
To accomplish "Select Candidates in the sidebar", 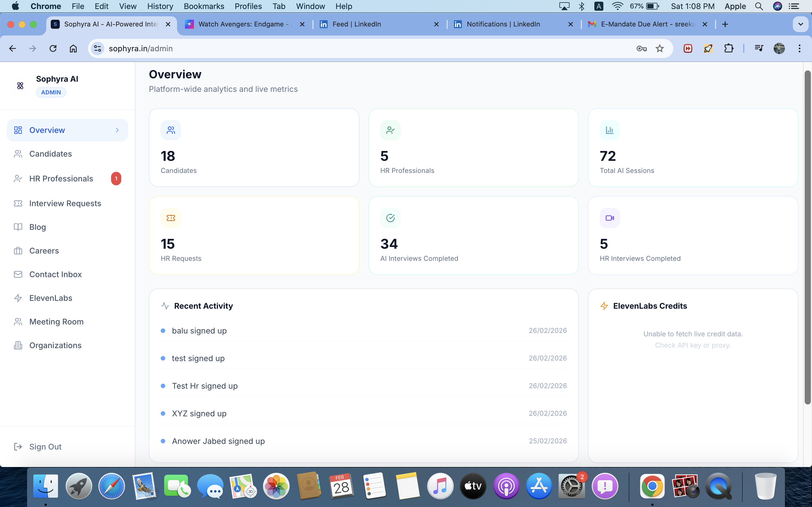I will [x=51, y=154].
